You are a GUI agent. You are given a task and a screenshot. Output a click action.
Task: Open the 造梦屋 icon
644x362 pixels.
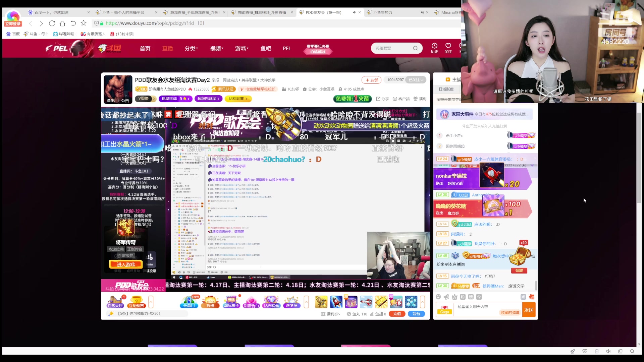[291, 302]
